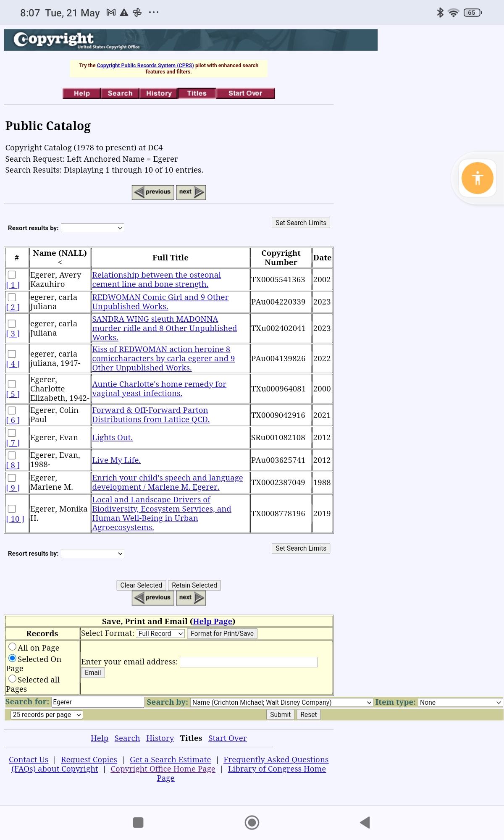Expand the Item type None dropdown

tap(460, 702)
